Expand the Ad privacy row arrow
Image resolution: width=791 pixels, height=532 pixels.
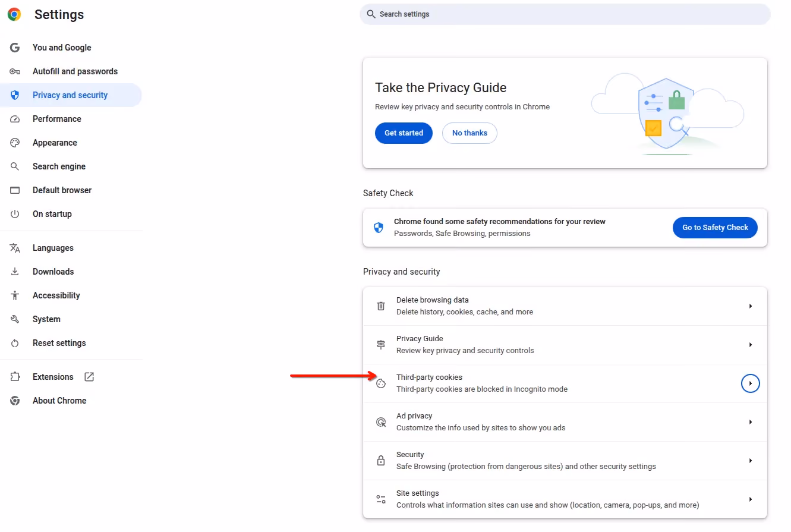751,422
